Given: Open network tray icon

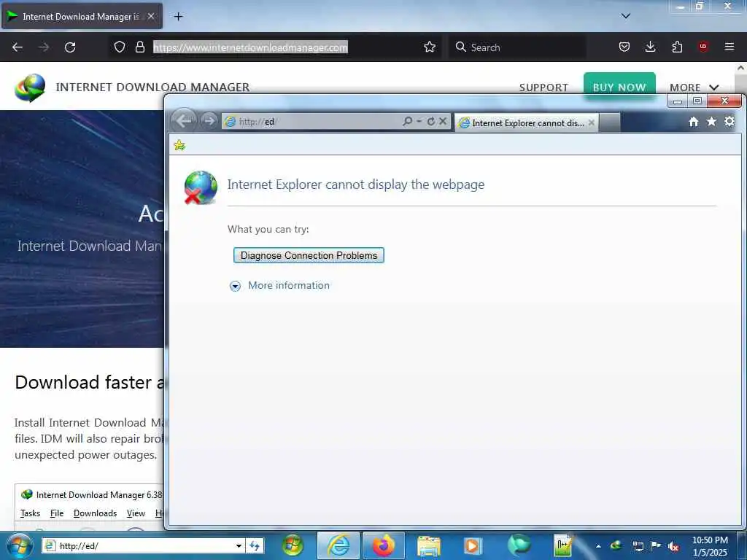Looking at the screenshot, I should [x=638, y=546].
